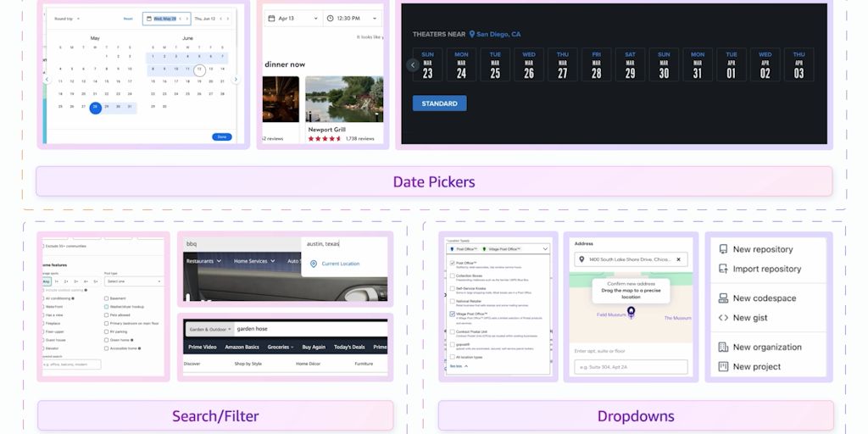Check the Washer/dryer hookup checkbox
Viewport: 868px width, 434px height.
[x=106, y=307]
